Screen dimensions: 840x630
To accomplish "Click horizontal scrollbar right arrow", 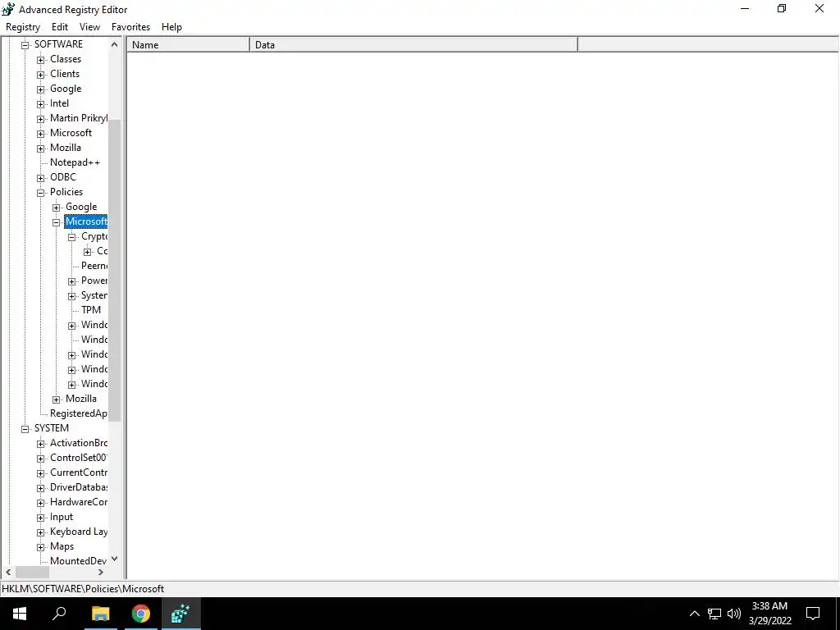I will coord(101,572).
